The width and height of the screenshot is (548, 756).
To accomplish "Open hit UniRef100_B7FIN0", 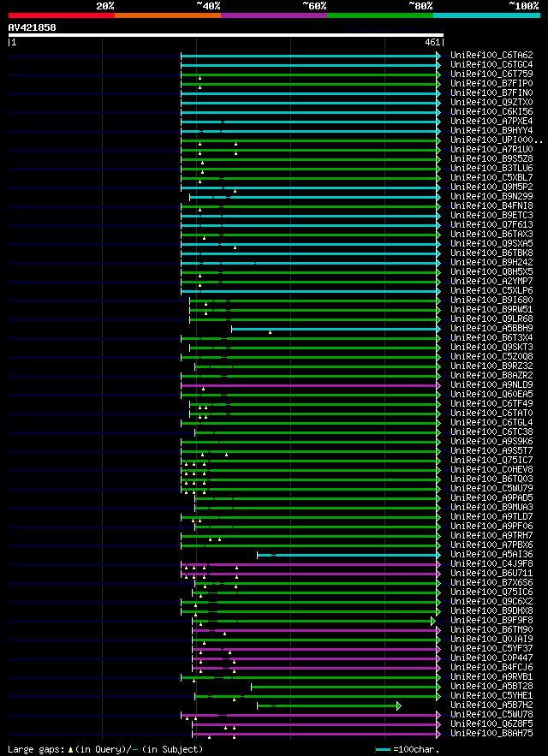I will coord(491,92).
